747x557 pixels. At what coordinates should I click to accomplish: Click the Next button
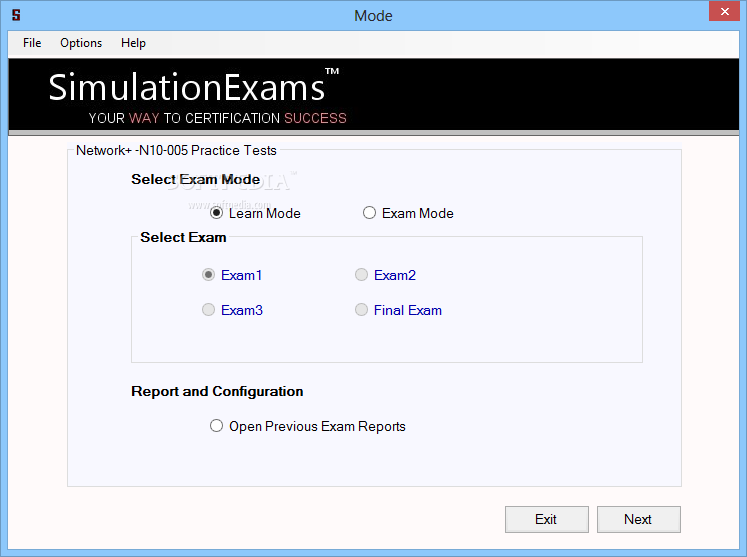638,519
